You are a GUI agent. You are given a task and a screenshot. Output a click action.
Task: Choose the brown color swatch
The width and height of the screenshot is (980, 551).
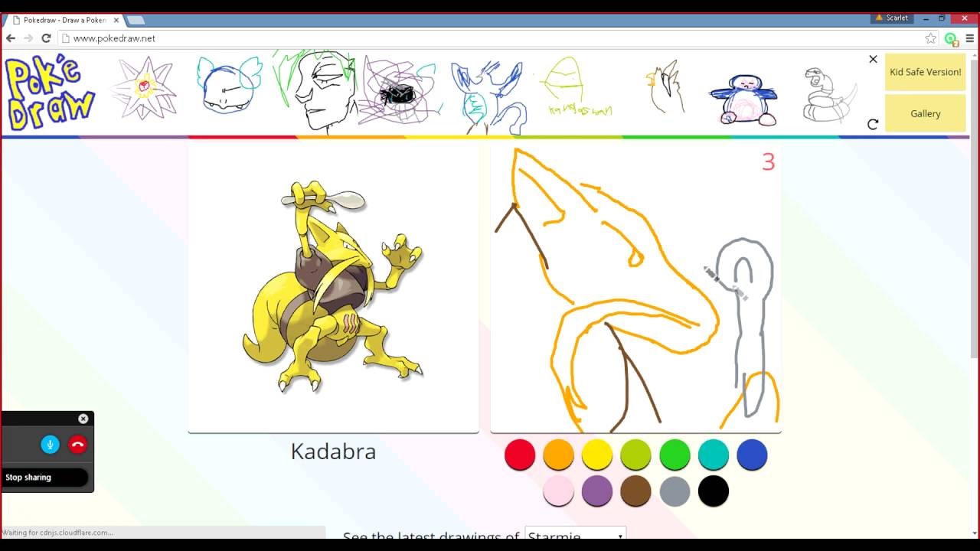635,491
